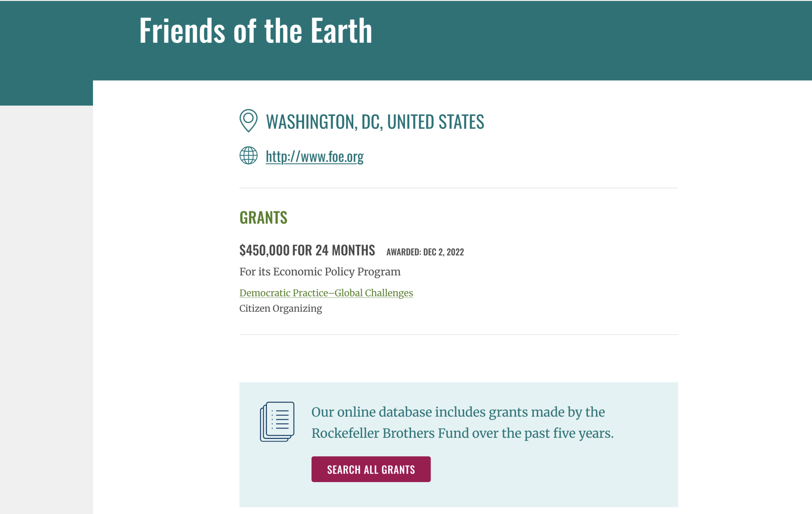Click the $450,000 for 24 months amount
Image resolution: width=812 pixels, height=514 pixels.
(307, 250)
